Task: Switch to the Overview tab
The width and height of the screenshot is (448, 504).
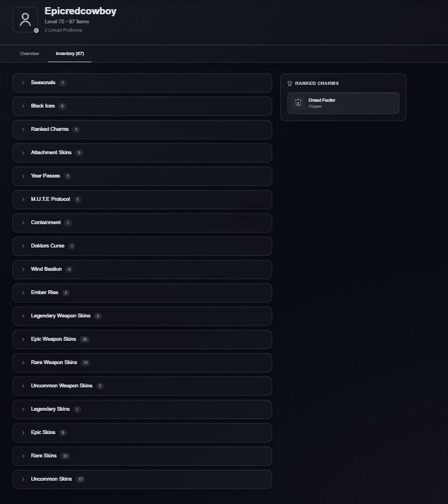Action: (x=29, y=53)
